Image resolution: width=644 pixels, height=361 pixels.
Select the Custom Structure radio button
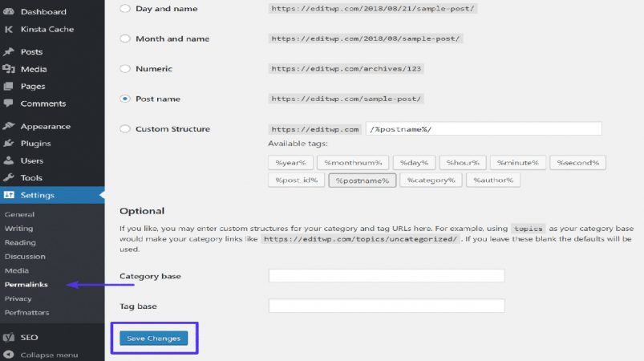[x=125, y=128]
